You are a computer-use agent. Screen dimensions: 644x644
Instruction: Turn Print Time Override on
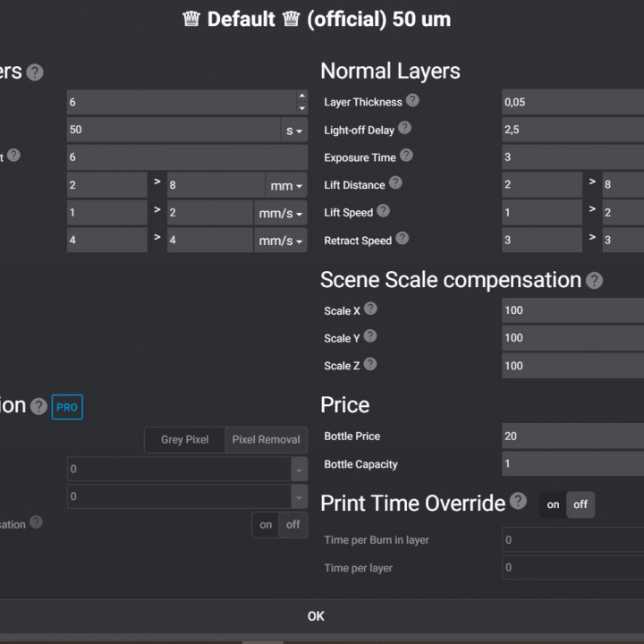tap(553, 504)
